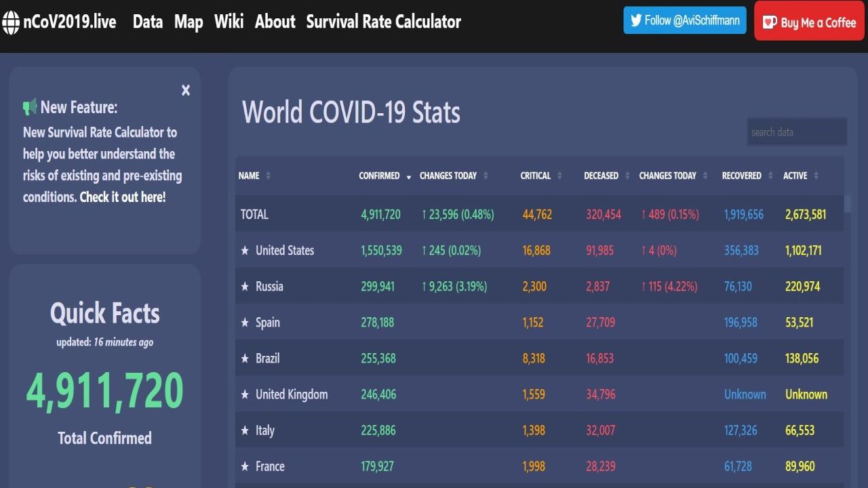
Task: Favorite Spain using its star icon
Action: tap(245, 323)
